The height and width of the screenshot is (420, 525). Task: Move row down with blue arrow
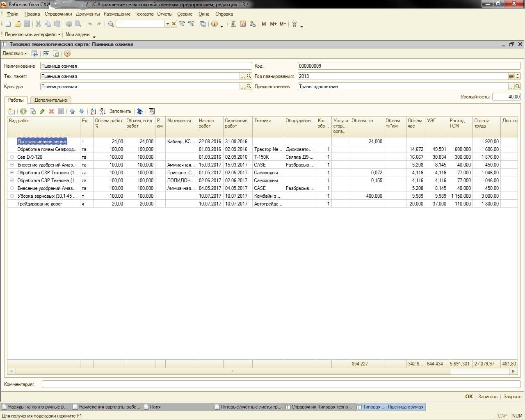click(x=82, y=111)
